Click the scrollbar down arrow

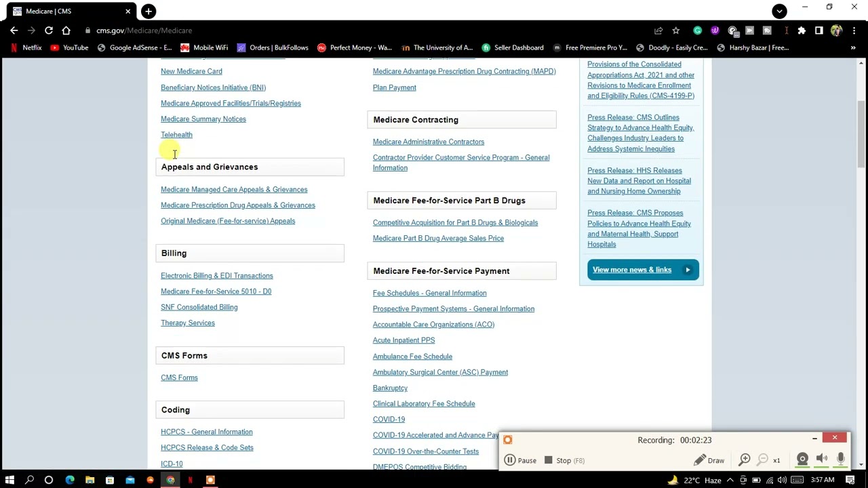pyautogui.click(x=861, y=464)
